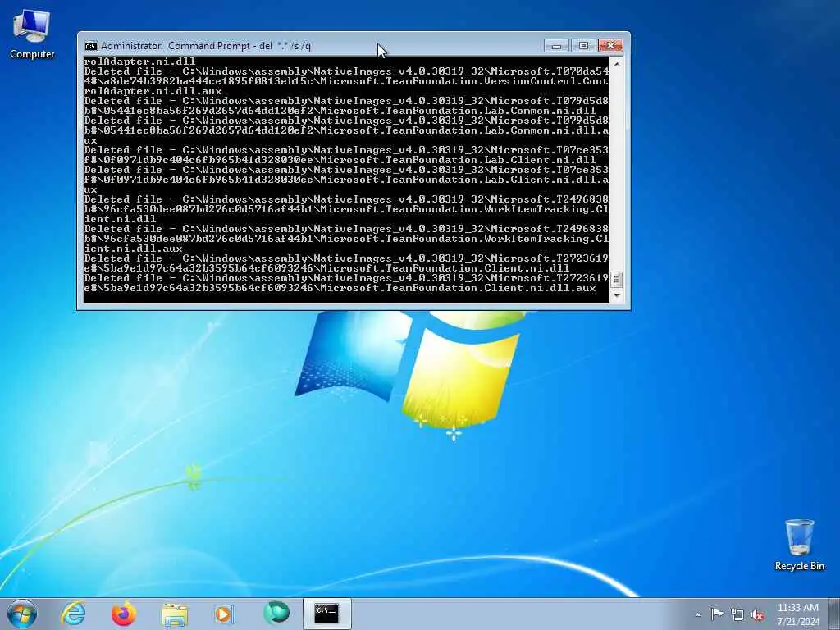The height and width of the screenshot is (630, 840).
Task: Open the Computer desktop icon
Action: (32, 34)
